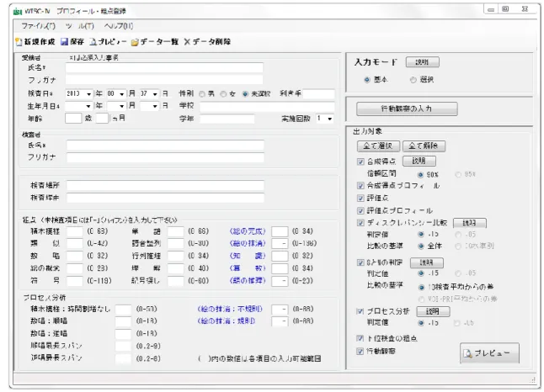This screenshot has height=392, width=544.
Task: Select 全体 comparison basis radio
Action: (420, 246)
